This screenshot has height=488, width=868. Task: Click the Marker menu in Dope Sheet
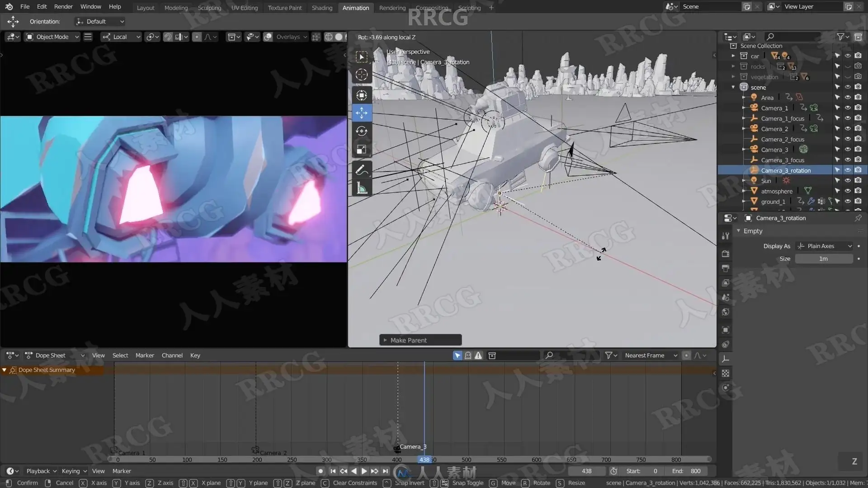pyautogui.click(x=145, y=356)
